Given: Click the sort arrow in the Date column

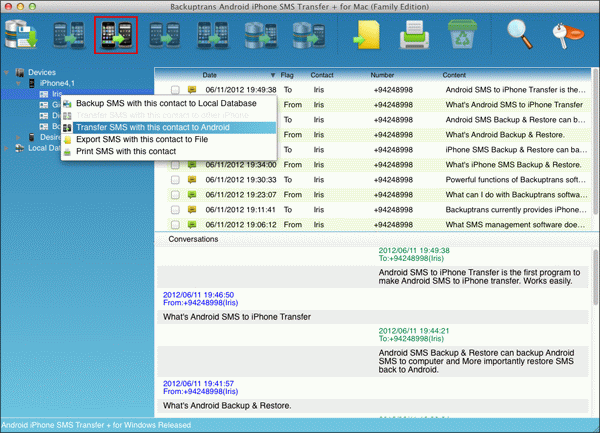Looking at the screenshot, I should (x=273, y=75).
